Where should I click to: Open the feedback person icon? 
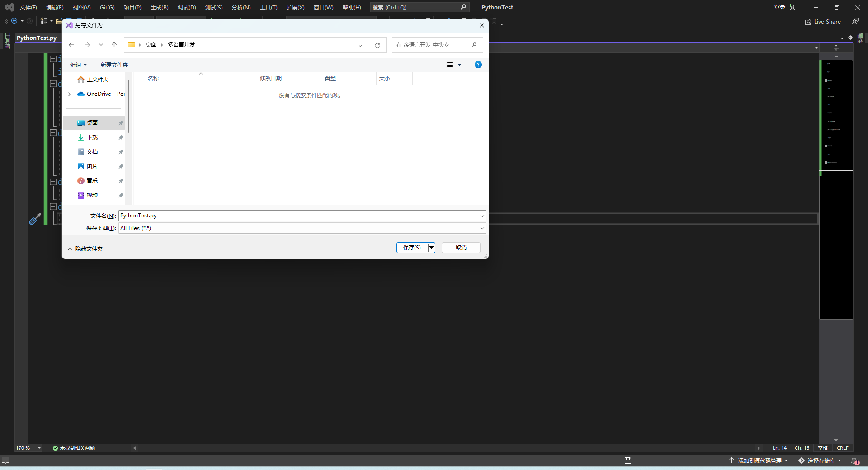(855, 21)
